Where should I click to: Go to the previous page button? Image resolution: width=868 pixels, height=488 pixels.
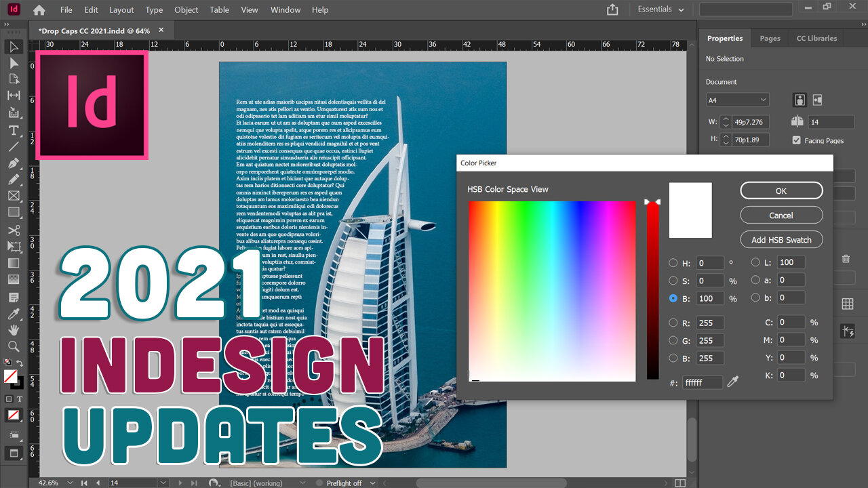98,483
